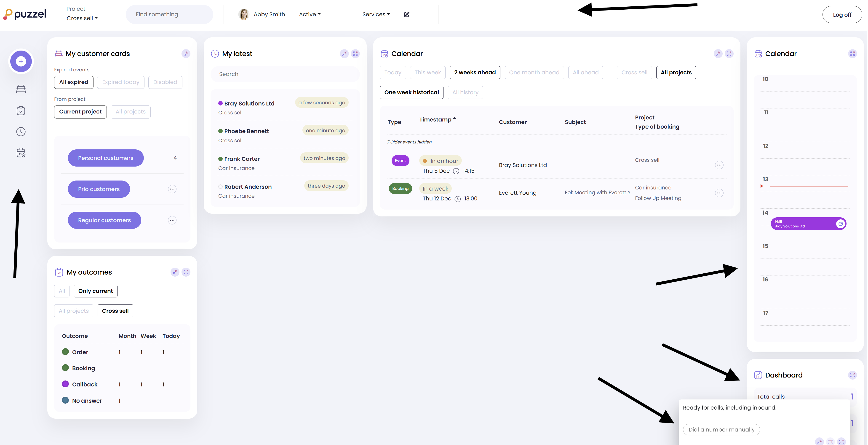Open the Cross sell project dropdown

point(82,18)
